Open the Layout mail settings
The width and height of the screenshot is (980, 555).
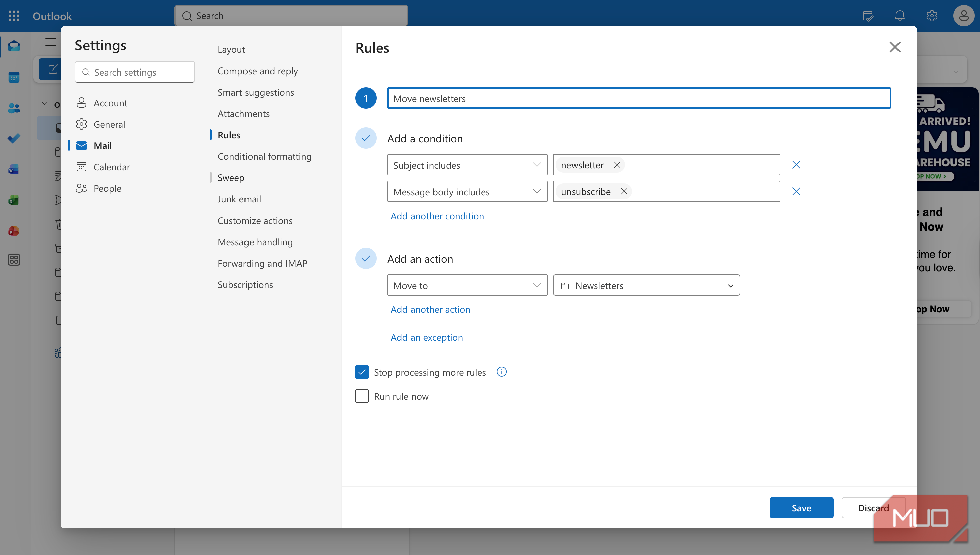[231, 49]
